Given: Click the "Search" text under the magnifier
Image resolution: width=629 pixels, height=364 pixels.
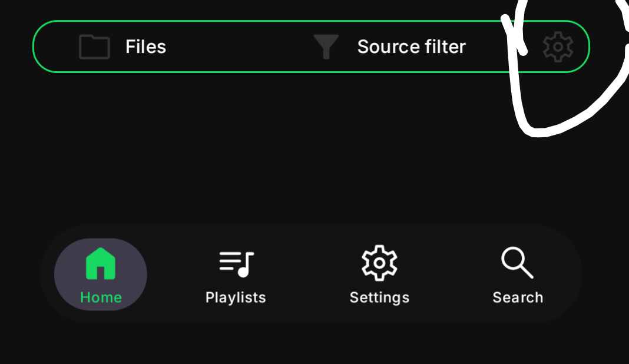Looking at the screenshot, I should (518, 297).
